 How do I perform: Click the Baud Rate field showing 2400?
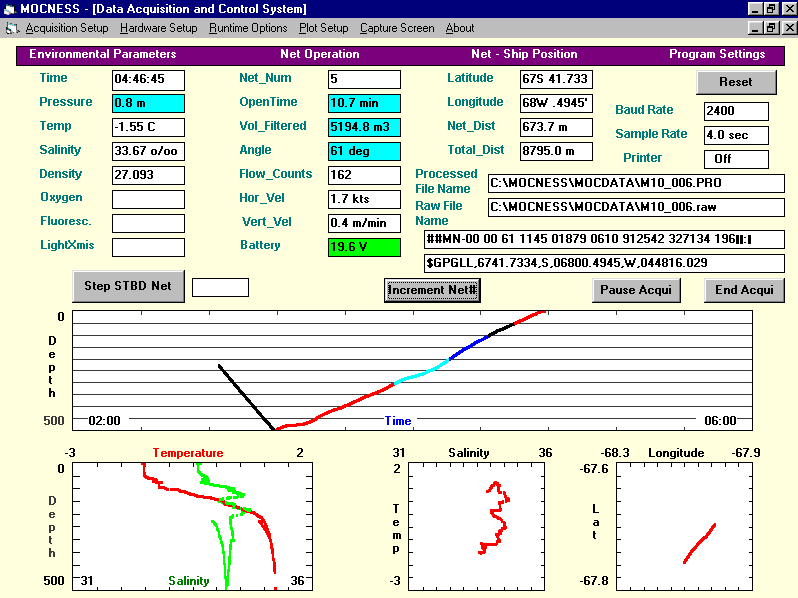coord(736,111)
